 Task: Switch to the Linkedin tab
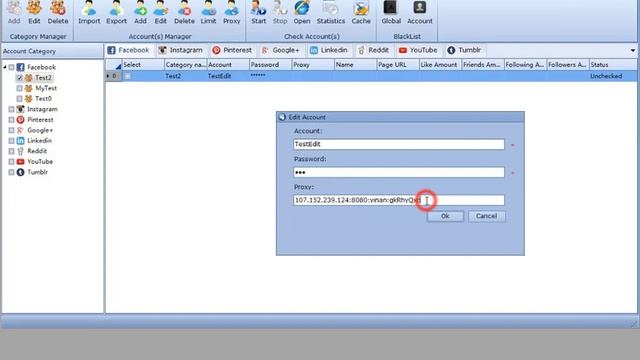[x=329, y=50]
